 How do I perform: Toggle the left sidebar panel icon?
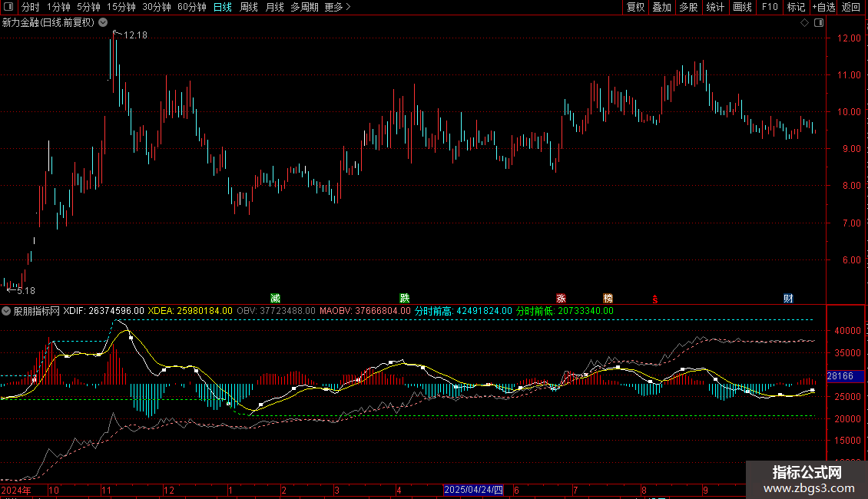pos(8,7)
